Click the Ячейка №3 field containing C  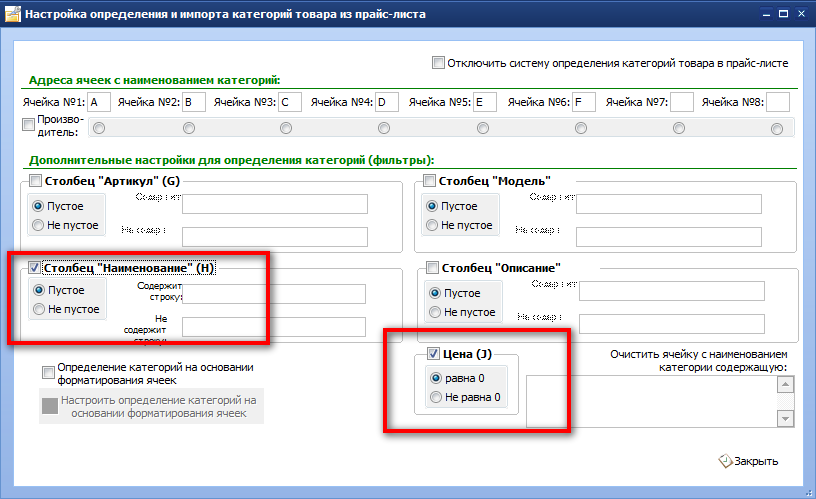tap(290, 102)
